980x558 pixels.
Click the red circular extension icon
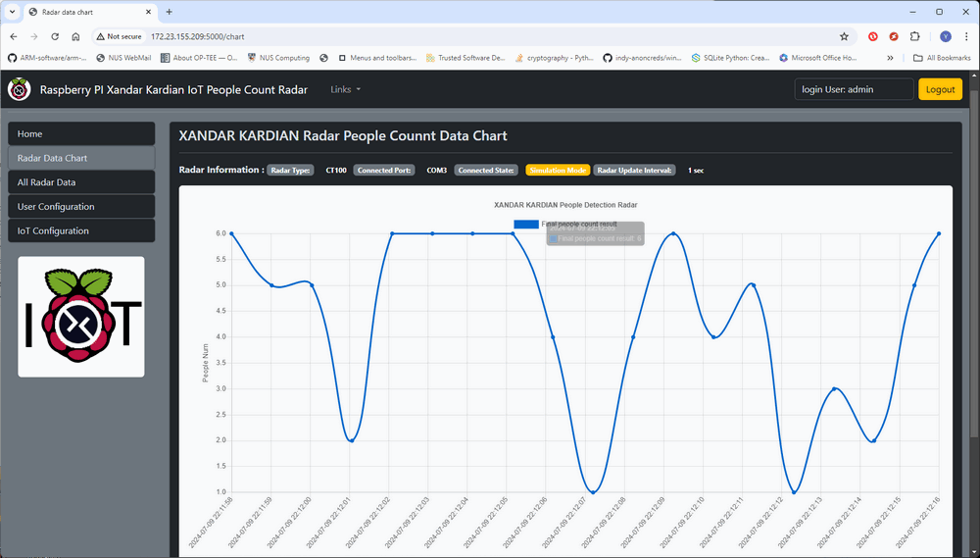coord(872,37)
